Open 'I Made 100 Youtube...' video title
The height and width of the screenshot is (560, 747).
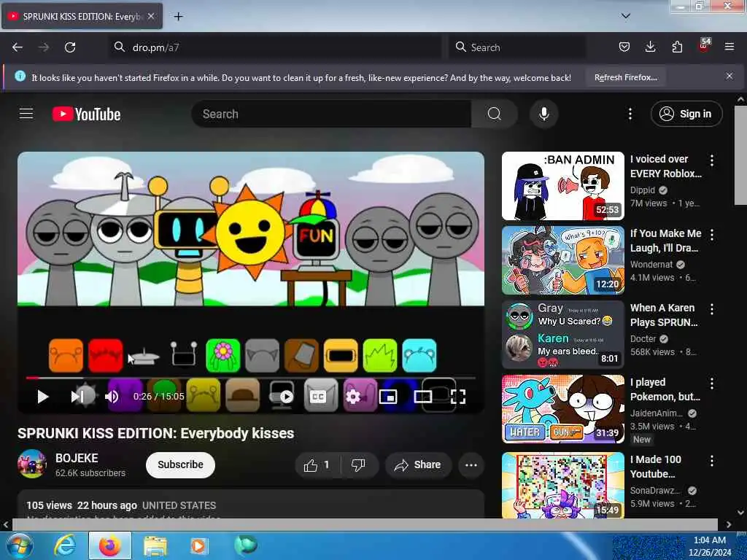(x=656, y=467)
